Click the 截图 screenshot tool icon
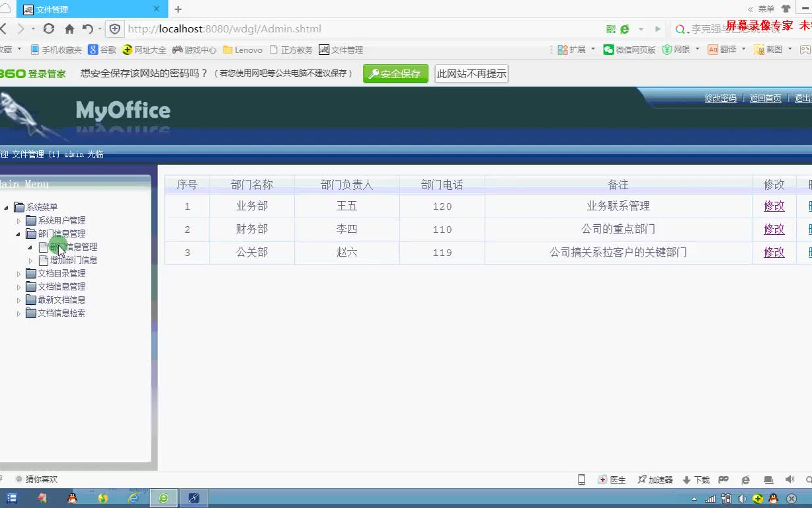This screenshot has height=508, width=812. 760,49
